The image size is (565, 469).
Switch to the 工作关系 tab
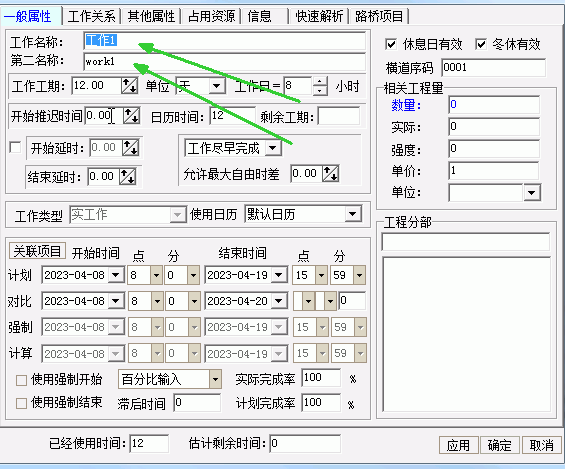[x=92, y=16]
